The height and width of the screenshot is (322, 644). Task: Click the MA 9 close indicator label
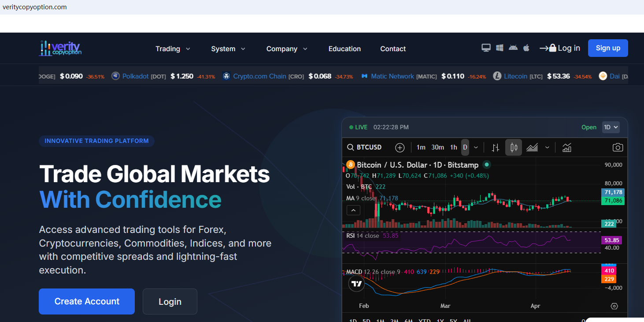[x=361, y=198]
